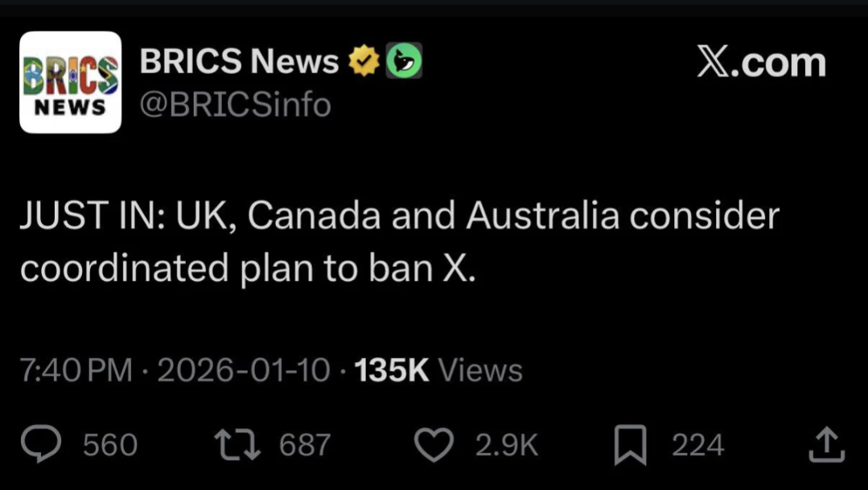Like the post with heart icon
This screenshot has height=490, width=868.
coord(434,445)
